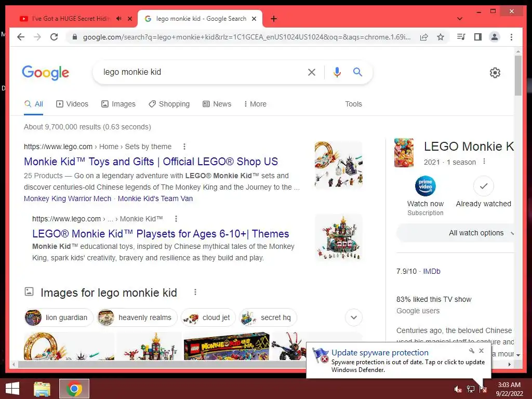The image size is (532, 399).
Task: Close the YouTube tab
Action: tap(129, 19)
